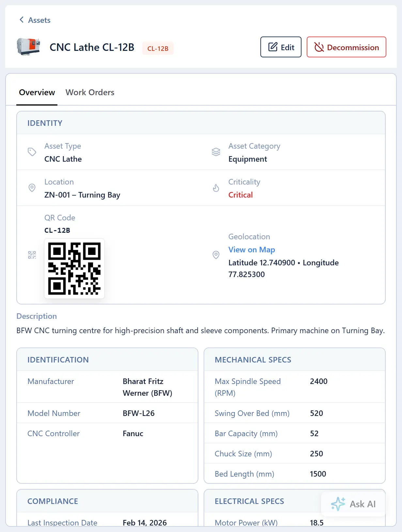This screenshot has height=532, width=402.
Task: Click the Decommission power-off icon
Action: [319, 47]
